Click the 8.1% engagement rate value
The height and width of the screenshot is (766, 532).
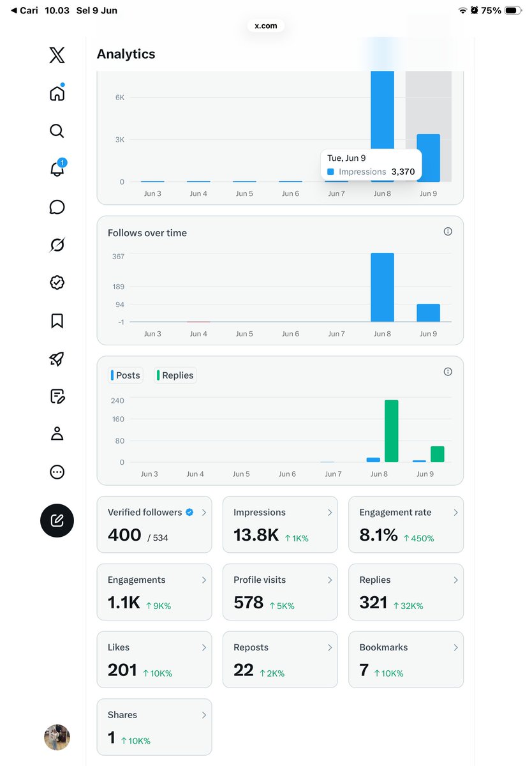tap(378, 535)
